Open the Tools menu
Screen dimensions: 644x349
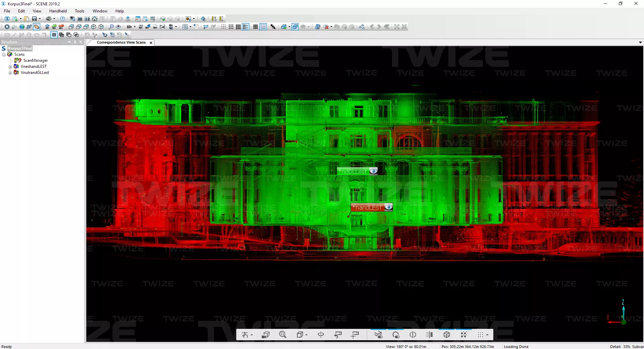pyautogui.click(x=79, y=11)
